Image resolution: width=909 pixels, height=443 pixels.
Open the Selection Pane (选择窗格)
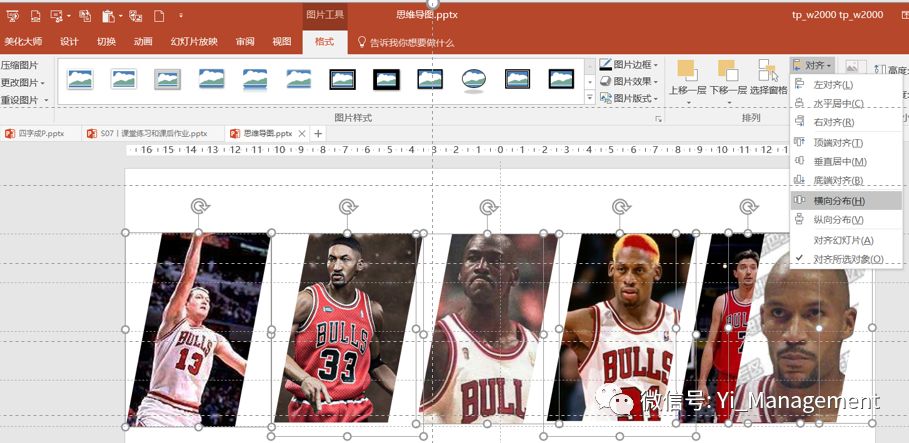tap(768, 78)
